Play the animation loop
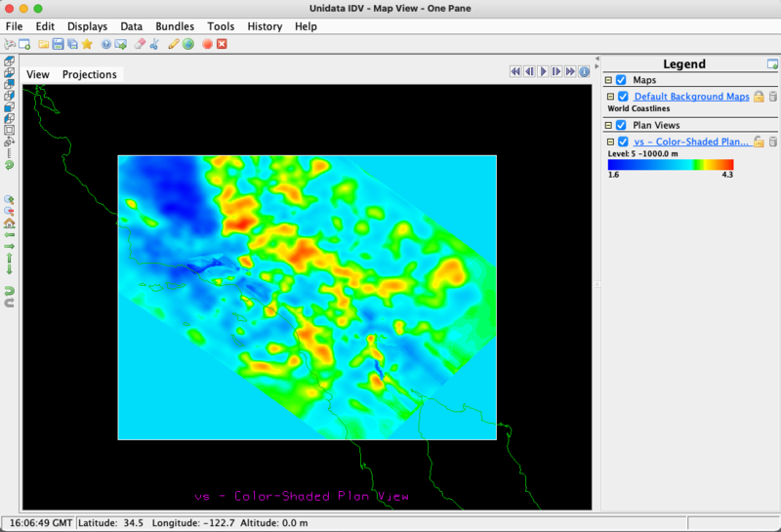This screenshot has width=781, height=532. (x=544, y=71)
